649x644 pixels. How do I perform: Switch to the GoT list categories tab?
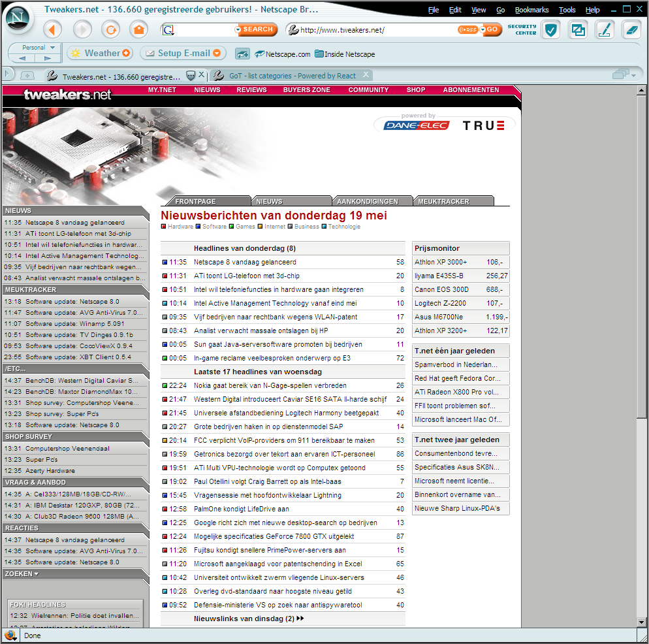[x=292, y=76]
